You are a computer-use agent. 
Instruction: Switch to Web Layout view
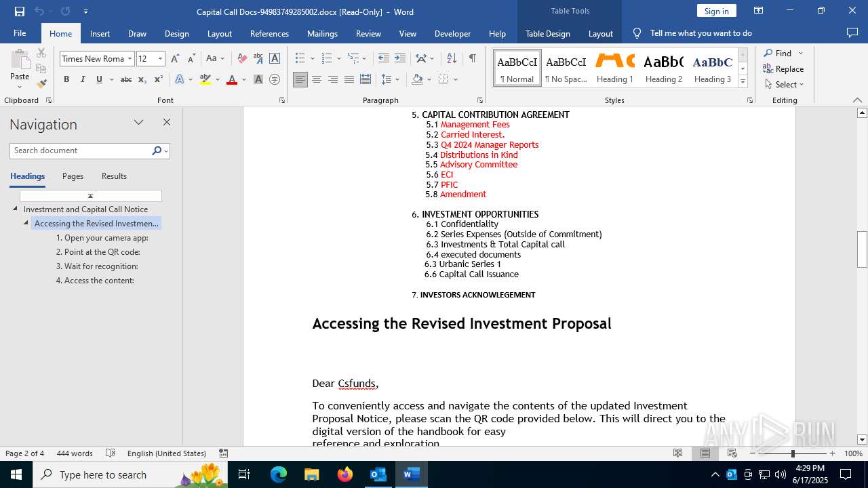click(732, 453)
